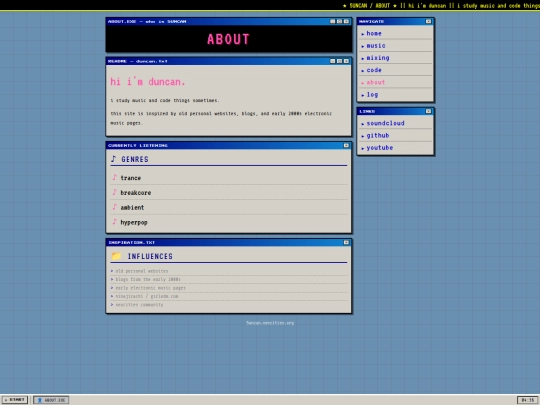Select the 'breakcore' genre text
The width and height of the screenshot is (540, 405).
tap(136, 193)
